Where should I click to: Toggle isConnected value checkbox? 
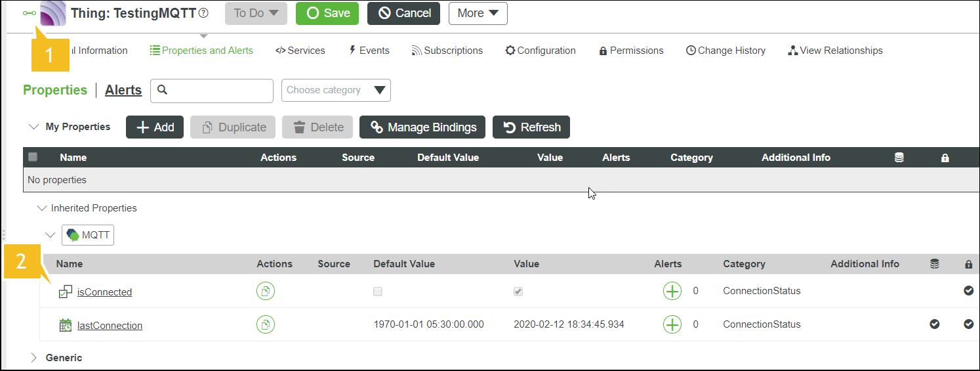pyautogui.click(x=518, y=292)
